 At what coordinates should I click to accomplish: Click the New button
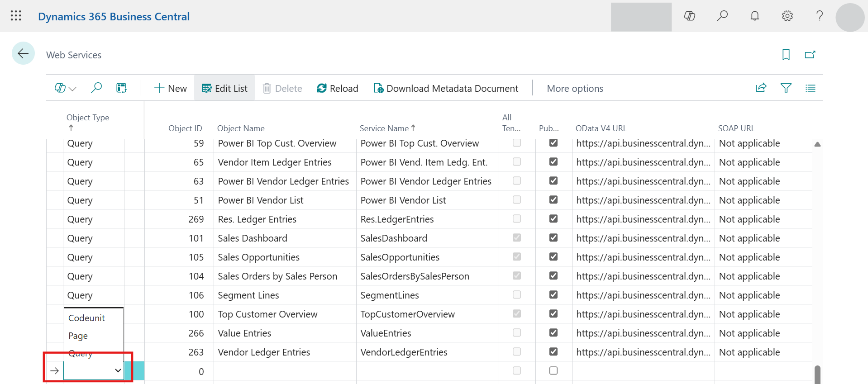[x=170, y=89]
